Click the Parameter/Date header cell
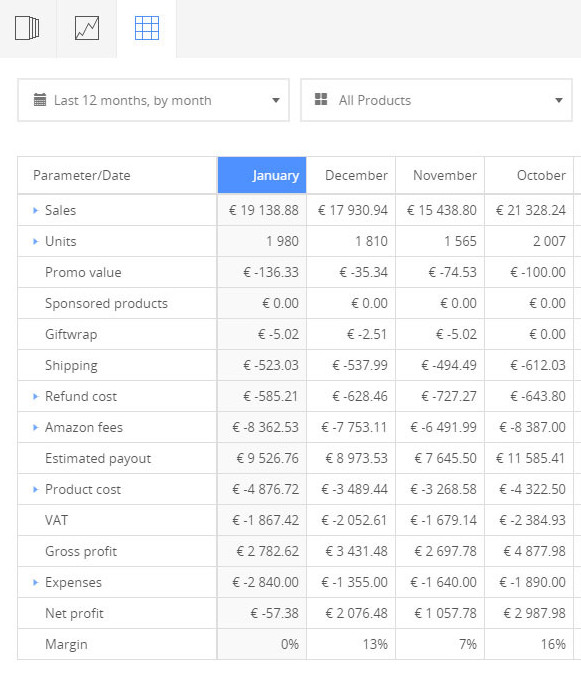The width and height of the screenshot is (581, 698). click(117, 175)
